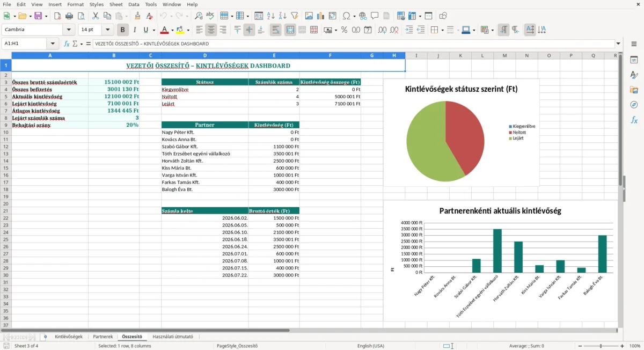
Task: Click Increase Indent icon
Action: 409,30
